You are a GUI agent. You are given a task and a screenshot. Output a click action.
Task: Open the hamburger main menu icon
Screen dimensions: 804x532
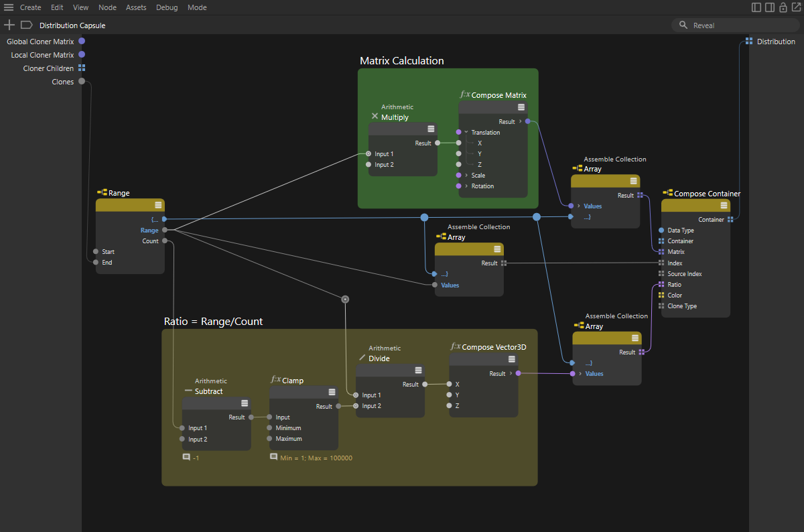pyautogui.click(x=9, y=7)
